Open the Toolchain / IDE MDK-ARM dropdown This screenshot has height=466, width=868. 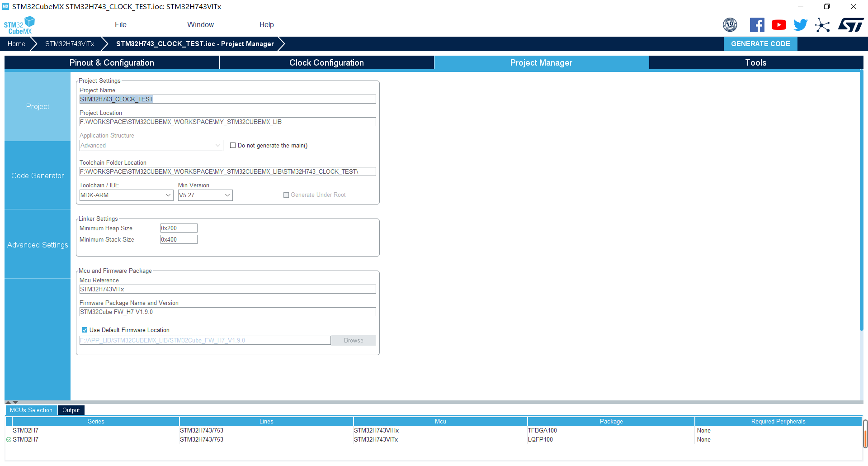[x=126, y=195]
